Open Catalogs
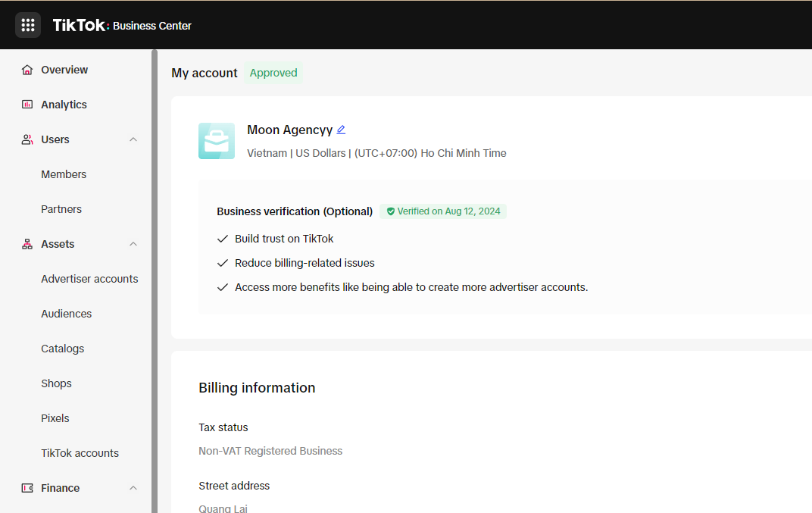812x513 pixels. [x=62, y=349]
